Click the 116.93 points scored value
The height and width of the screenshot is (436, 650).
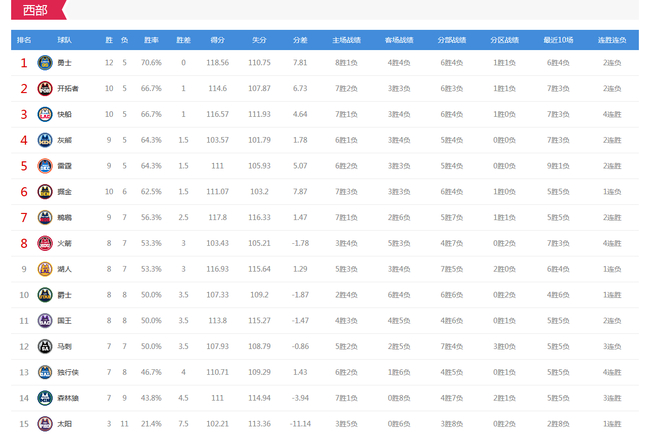(x=218, y=269)
